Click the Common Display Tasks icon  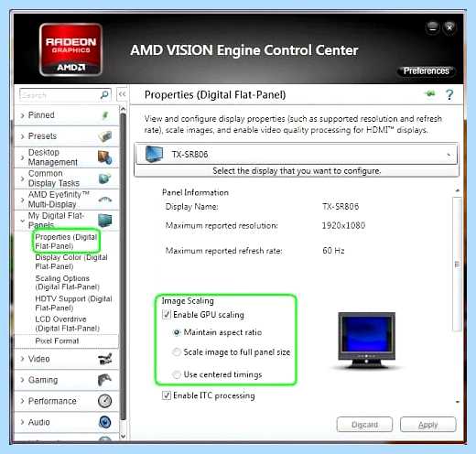(x=105, y=178)
